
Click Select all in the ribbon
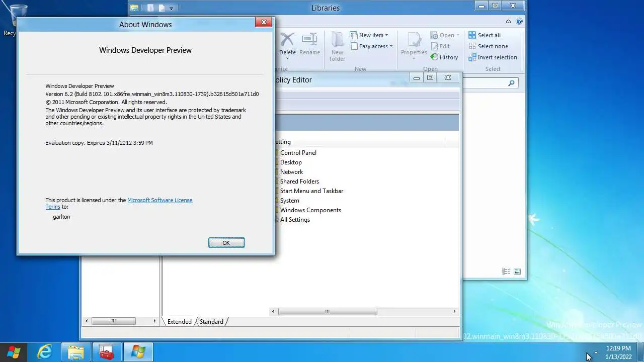pyautogui.click(x=485, y=35)
